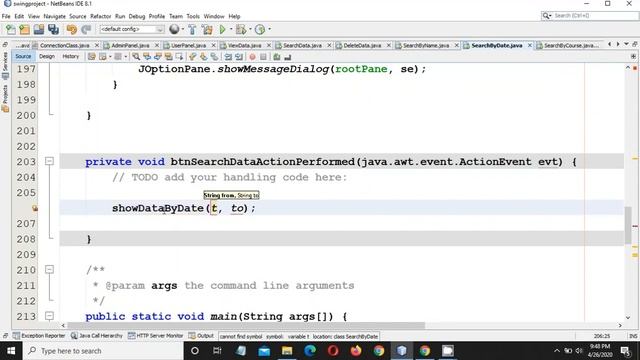Click the Profile Project clock icon
This screenshot has height=360, width=640.
point(260,29)
